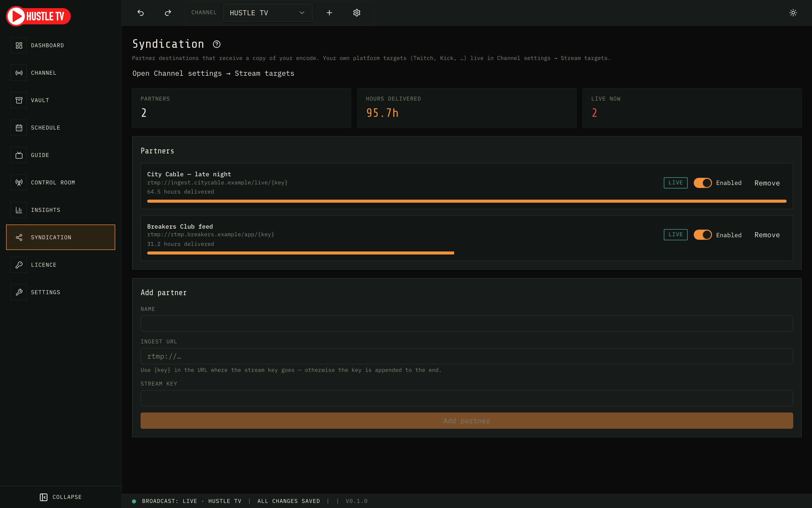Click the Guide TV icon

19,155
